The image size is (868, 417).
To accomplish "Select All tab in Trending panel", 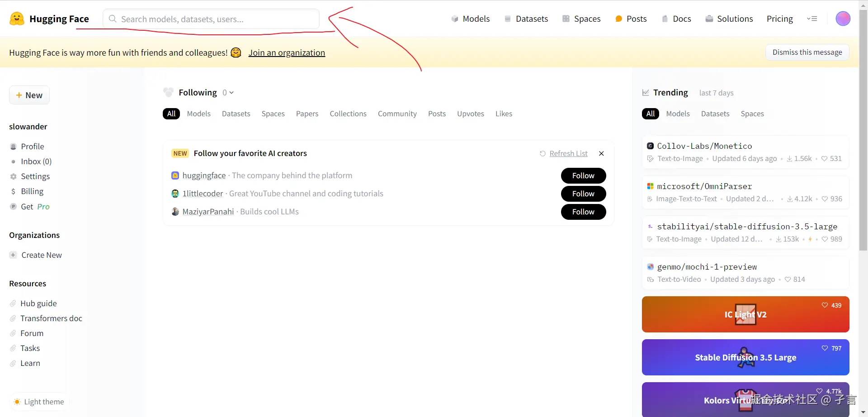I will (x=651, y=114).
